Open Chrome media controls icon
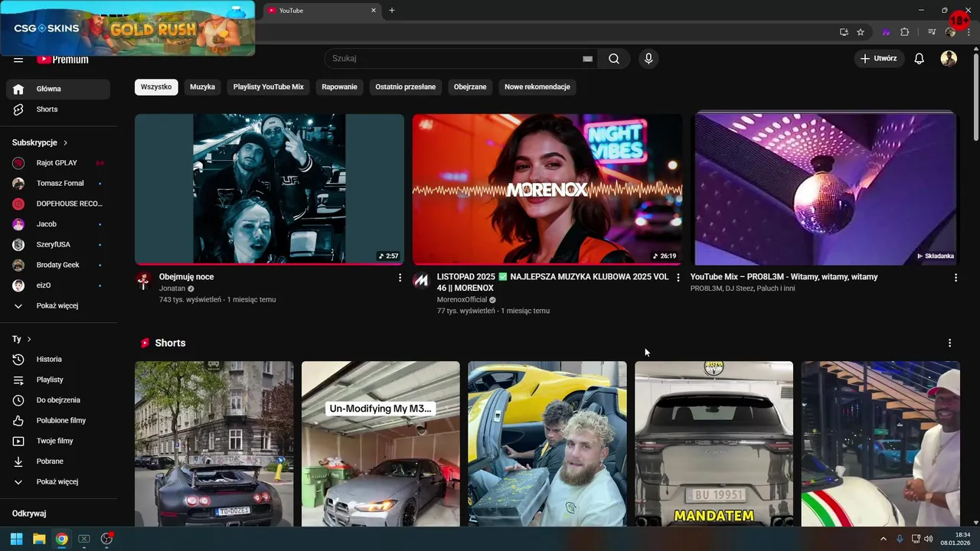Viewport: 980px width, 551px height. pyautogui.click(x=932, y=32)
